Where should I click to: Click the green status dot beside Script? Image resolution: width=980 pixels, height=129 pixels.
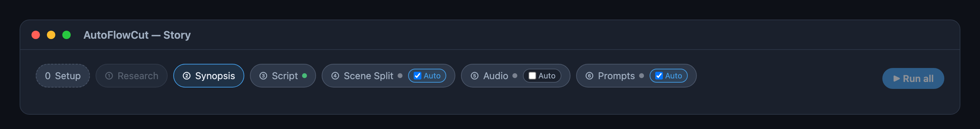(304, 76)
